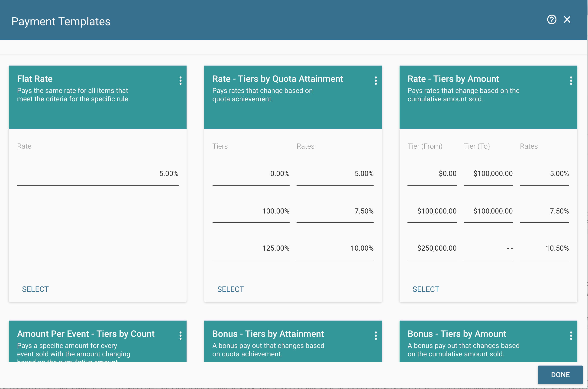Open options menu on Bonus - Tiers by Attainment
Image resolution: width=588 pixels, height=389 pixels.
coord(376,335)
